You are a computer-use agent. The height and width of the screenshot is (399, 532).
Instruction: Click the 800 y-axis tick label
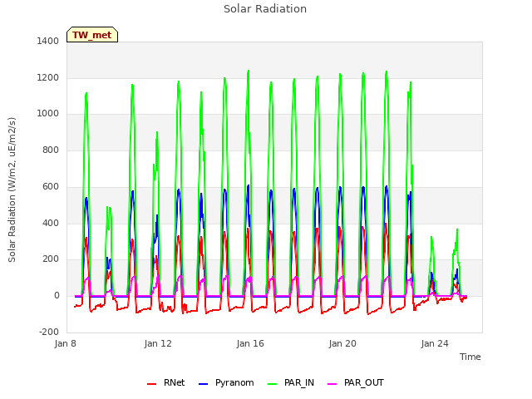[51, 150]
